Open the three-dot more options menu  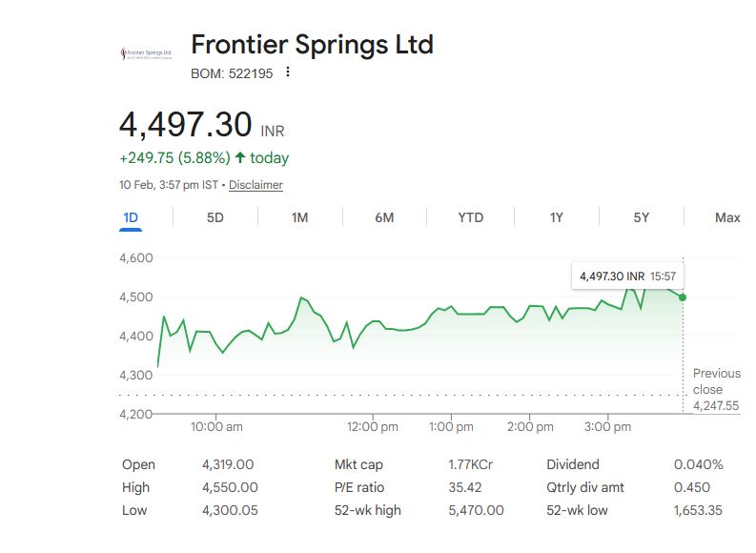click(x=288, y=72)
